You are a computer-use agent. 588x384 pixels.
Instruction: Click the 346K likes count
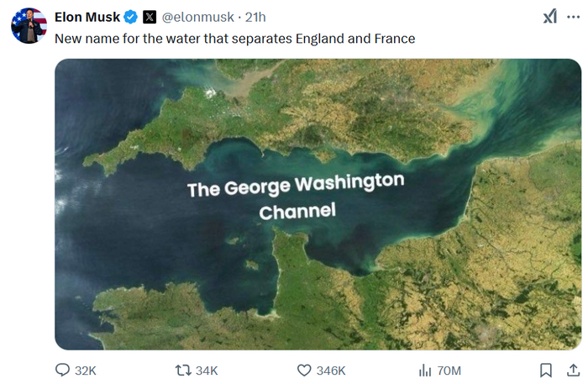click(x=331, y=371)
